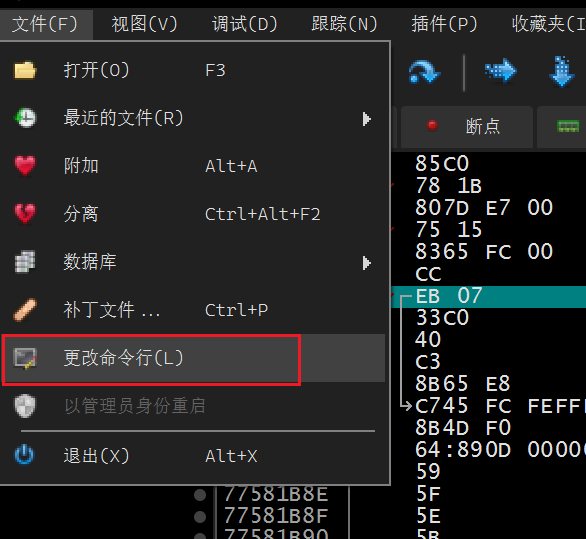Switch to the 断点 tab
Screen dimensions: 586x539
[467, 127]
